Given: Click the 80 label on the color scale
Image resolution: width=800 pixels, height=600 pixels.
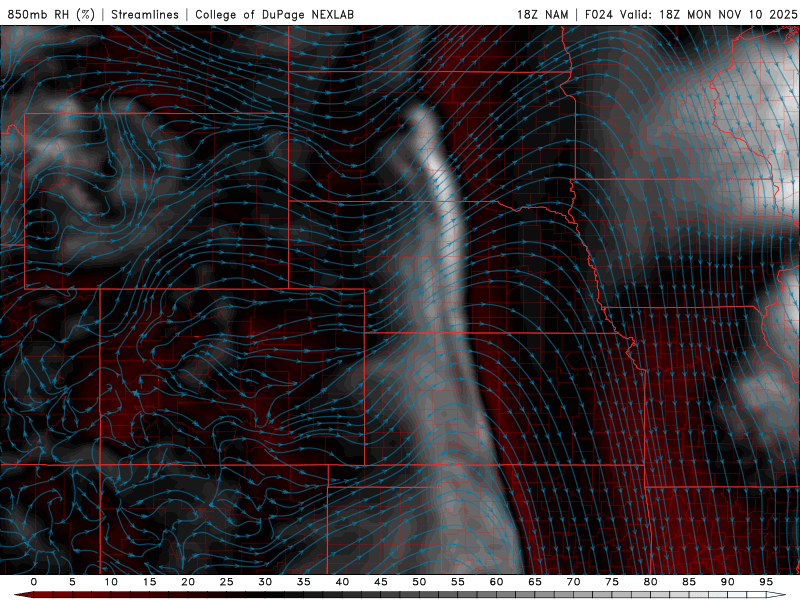Looking at the screenshot, I should click(x=651, y=582).
